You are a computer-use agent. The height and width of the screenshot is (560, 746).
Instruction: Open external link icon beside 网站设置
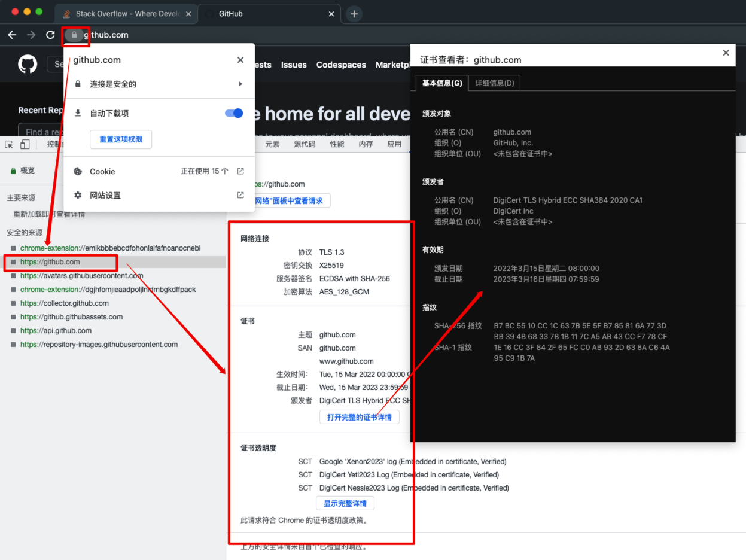pyautogui.click(x=240, y=195)
